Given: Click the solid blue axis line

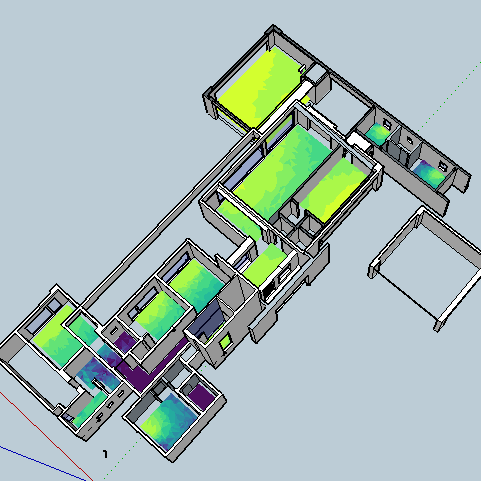Looking at the screenshot, I should click(x=42, y=463).
